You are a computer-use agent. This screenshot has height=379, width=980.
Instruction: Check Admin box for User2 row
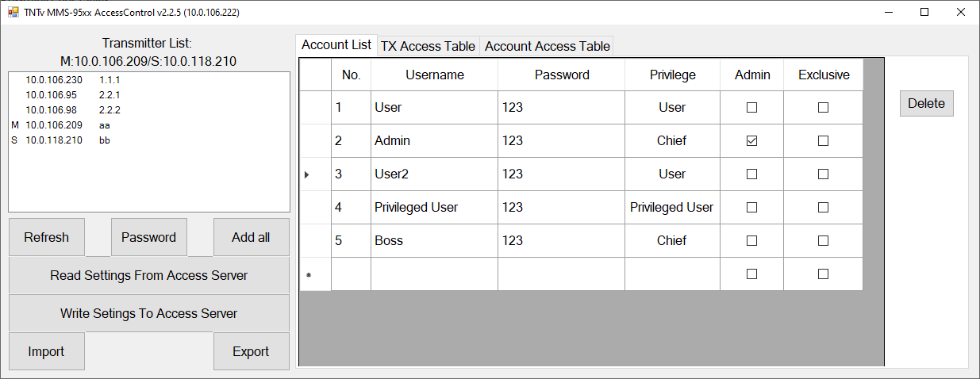(x=752, y=174)
